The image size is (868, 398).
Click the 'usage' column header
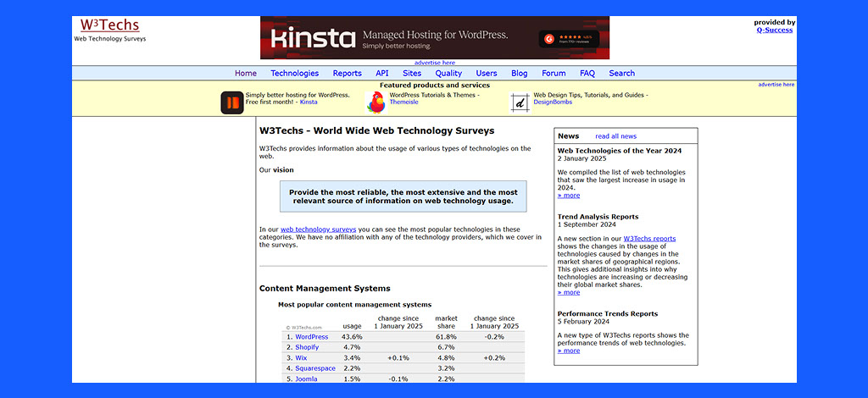tap(352, 326)
